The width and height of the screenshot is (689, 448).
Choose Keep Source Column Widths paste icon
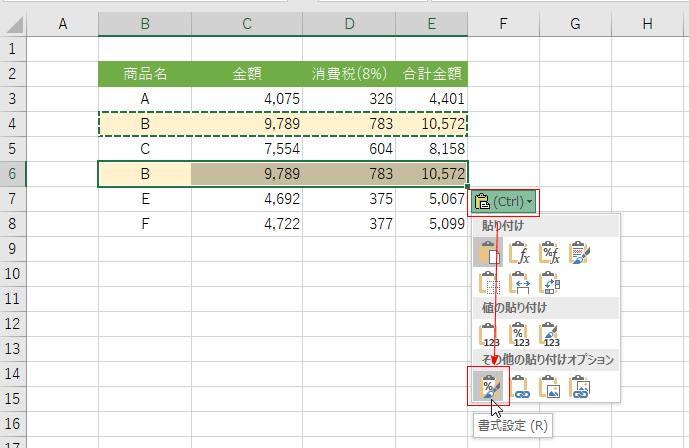coord(521,284)
